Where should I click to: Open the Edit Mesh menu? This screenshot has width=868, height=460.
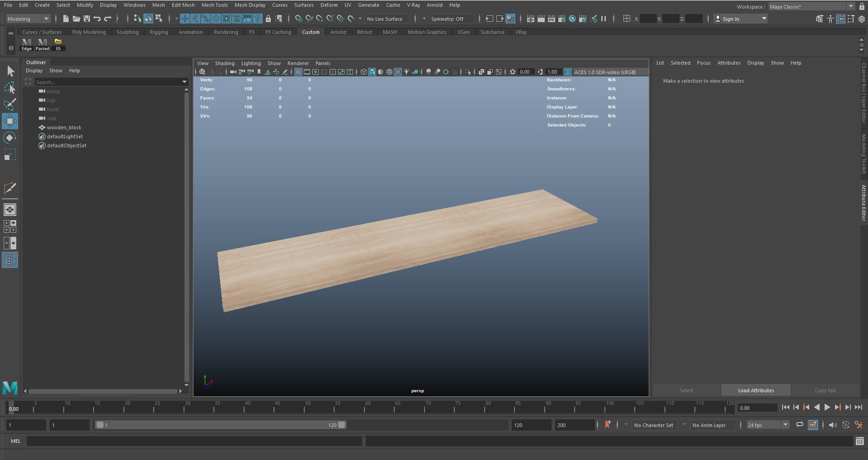(x=183, y=5)
